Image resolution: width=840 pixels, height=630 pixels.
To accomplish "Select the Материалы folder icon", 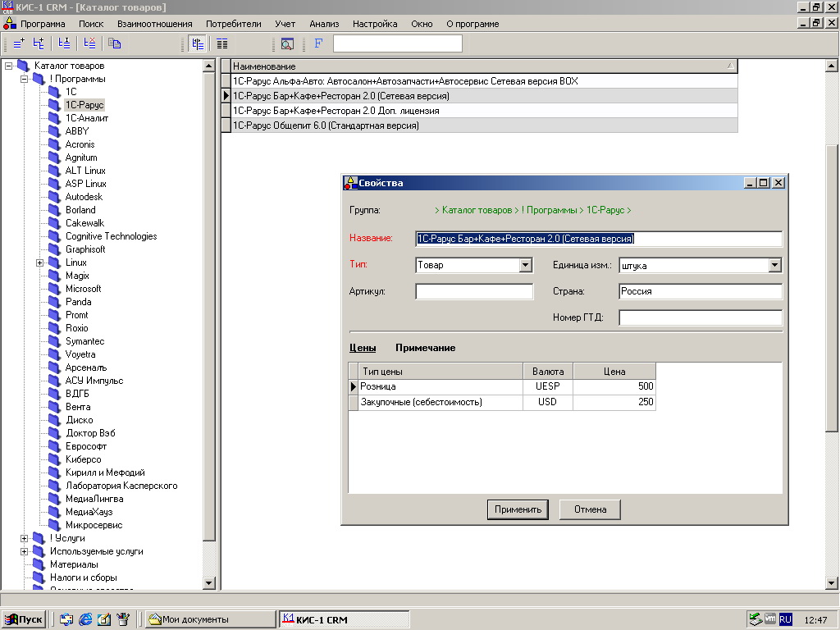I will (39, 564).
